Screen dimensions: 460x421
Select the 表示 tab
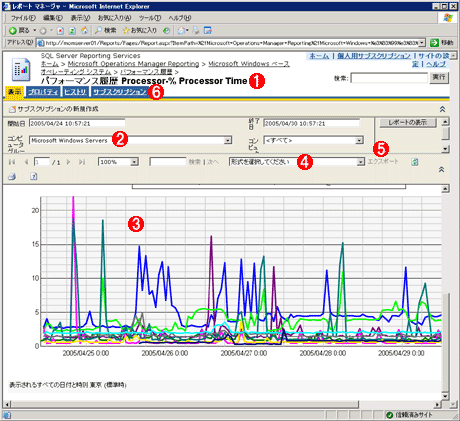point(14,92)
